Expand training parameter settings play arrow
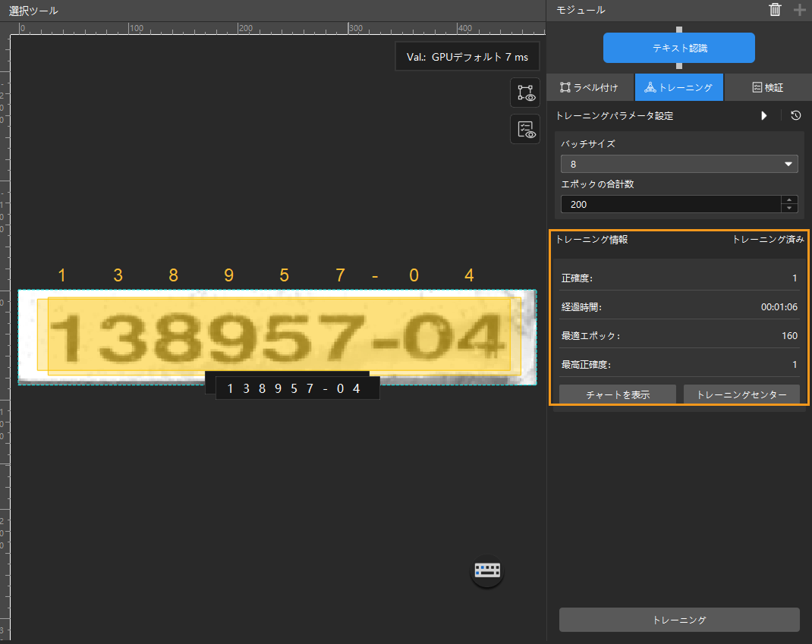Image resolution: width=812 pixels, height=644 pixels. (764, 115)
